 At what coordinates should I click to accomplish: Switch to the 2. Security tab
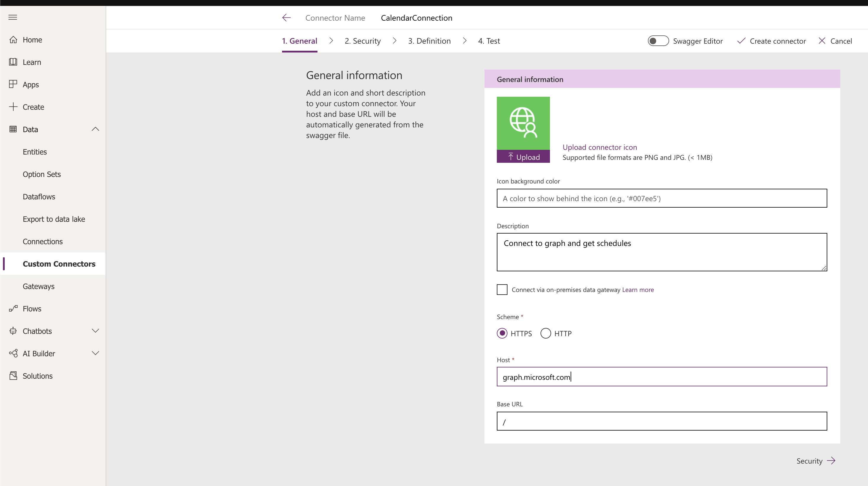pyautogui.click(x=363, y=41)
